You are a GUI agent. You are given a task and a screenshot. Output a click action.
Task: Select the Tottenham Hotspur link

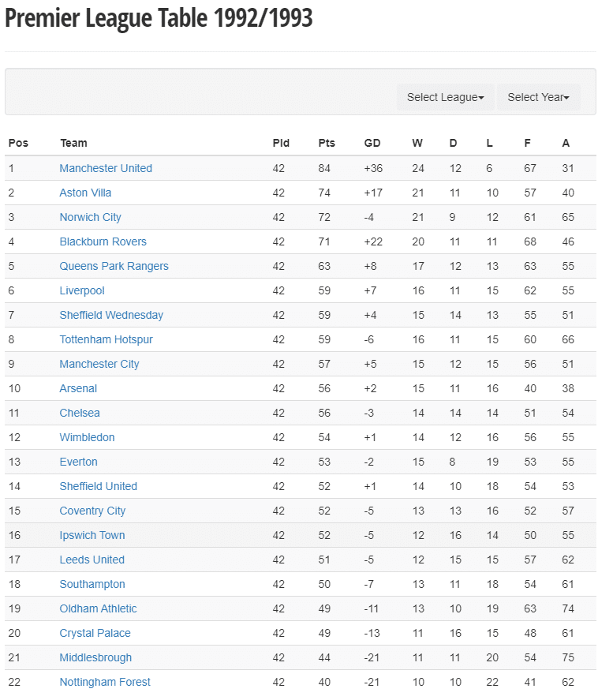106,339
